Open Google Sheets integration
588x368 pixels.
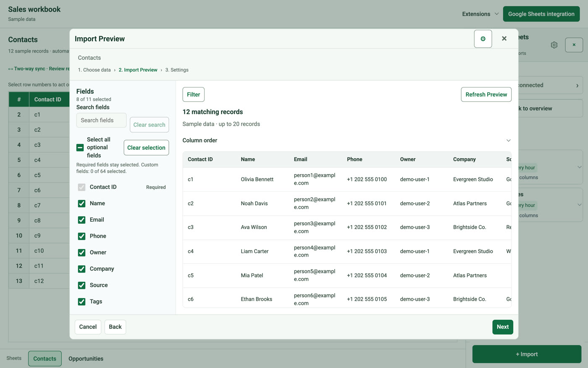[x=541, y=14]
